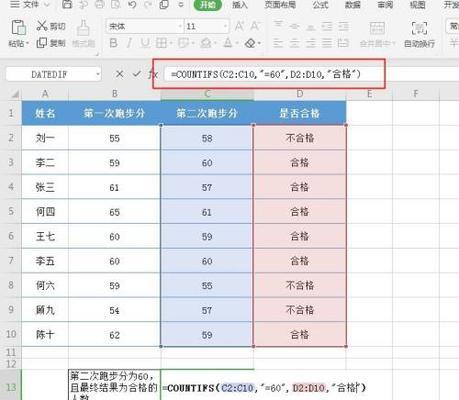Viewport: 459px width, 400px height.
Task: Switch to the 开始 tab
Action: click(x=207, y=5)
